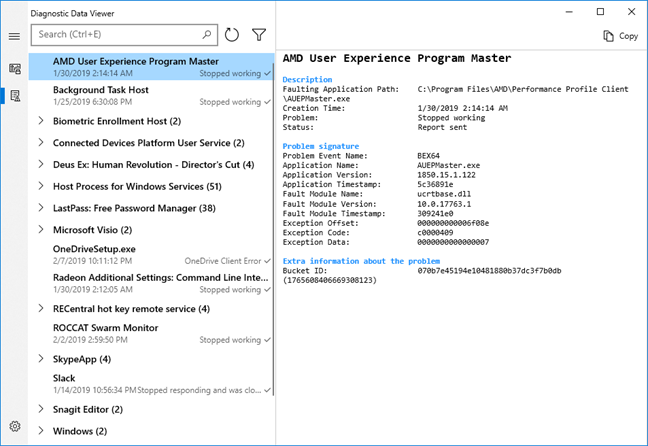Select AMD User Experience Program Master report
The width and height of the screenshot is (648, 446).
[151, 67]
